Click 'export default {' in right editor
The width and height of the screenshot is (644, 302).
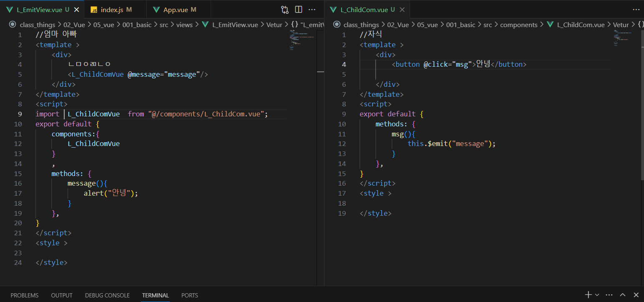click(x=391, y=114)
